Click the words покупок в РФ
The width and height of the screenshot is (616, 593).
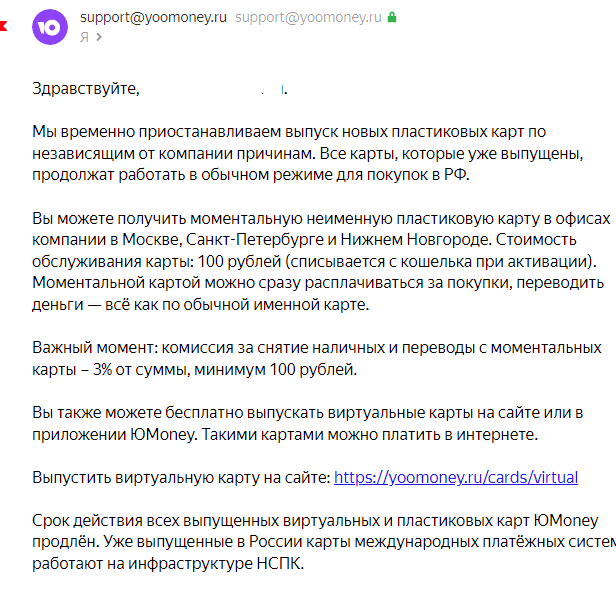point(418,175)
